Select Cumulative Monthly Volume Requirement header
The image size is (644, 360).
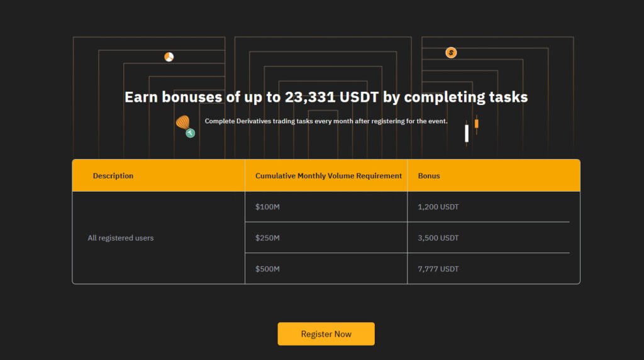328,176
